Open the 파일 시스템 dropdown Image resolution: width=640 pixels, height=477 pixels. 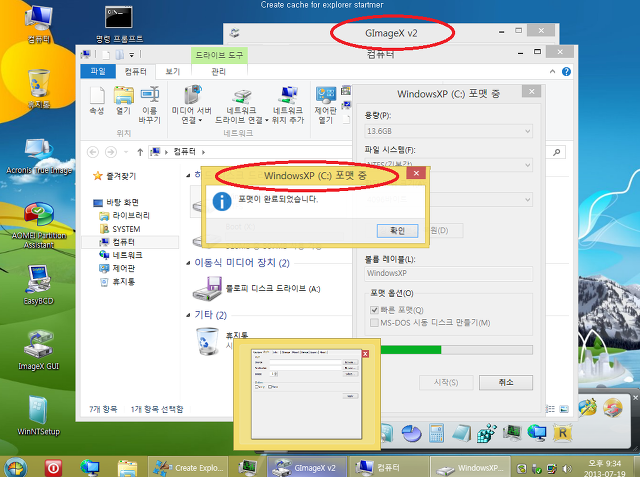coord(448,165)
